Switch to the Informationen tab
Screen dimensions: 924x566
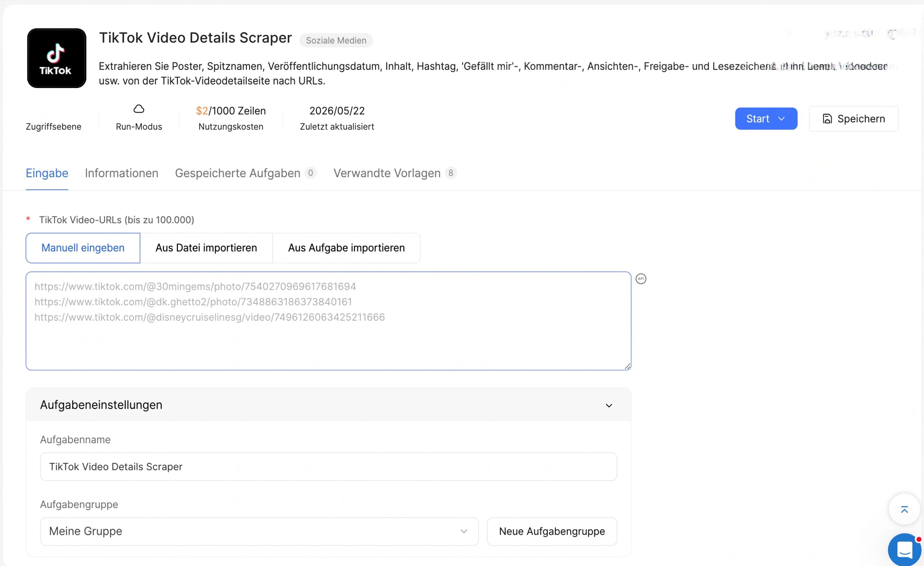122,173
